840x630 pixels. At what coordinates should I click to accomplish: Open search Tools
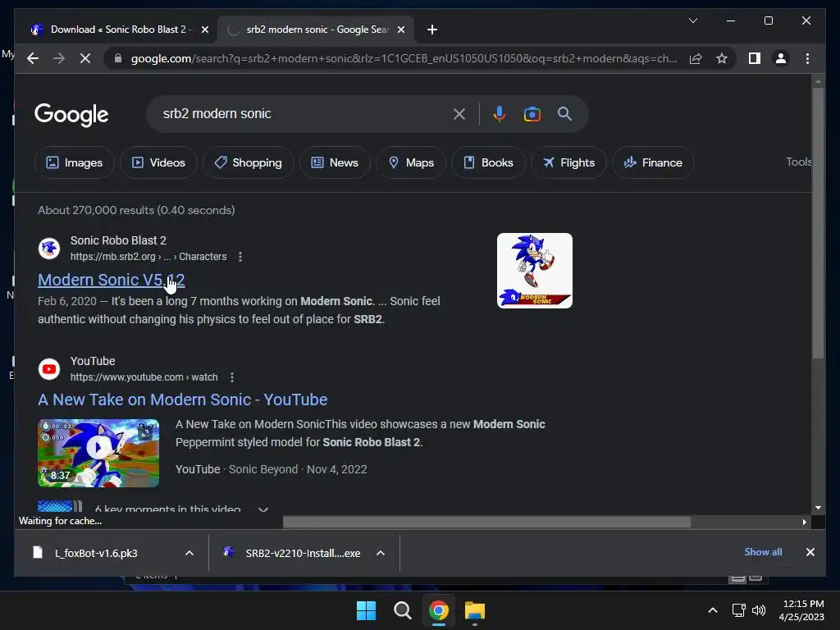click(798, 162)
